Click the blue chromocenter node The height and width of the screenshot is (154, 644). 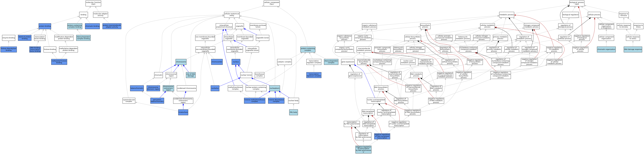pos(217,62)
